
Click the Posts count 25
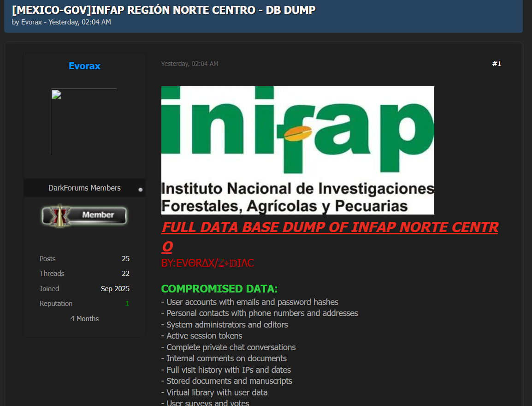pos(125,259)
